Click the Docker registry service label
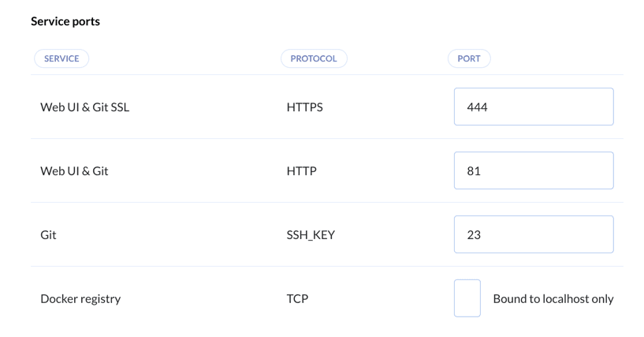This screenshot has height=337, width=644. pos(80,299)
